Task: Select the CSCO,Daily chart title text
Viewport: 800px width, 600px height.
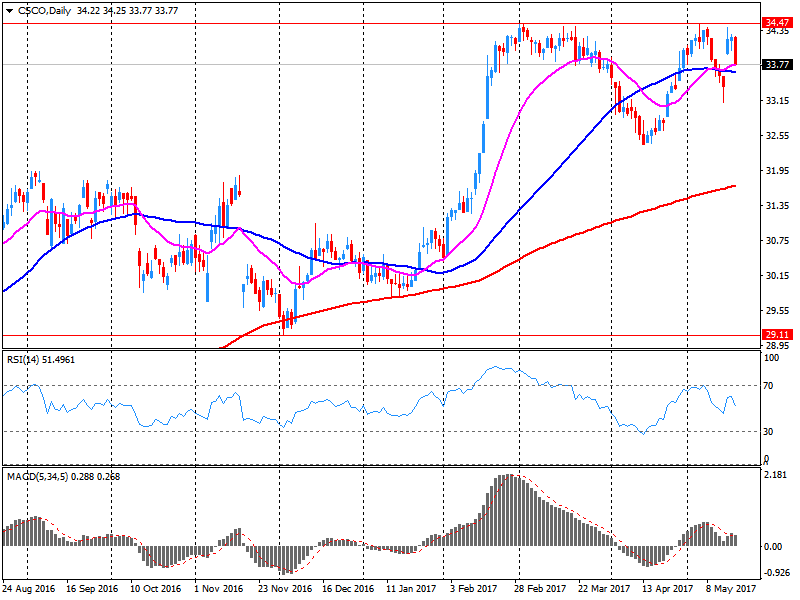Action: (44, 11)
